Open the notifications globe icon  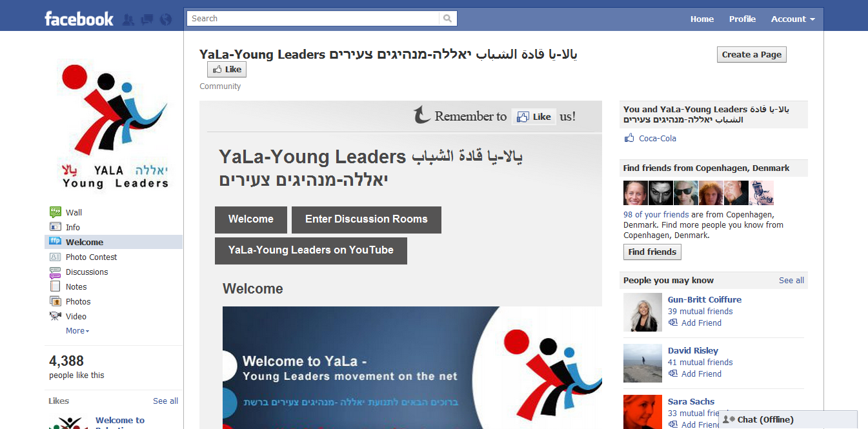166,19
